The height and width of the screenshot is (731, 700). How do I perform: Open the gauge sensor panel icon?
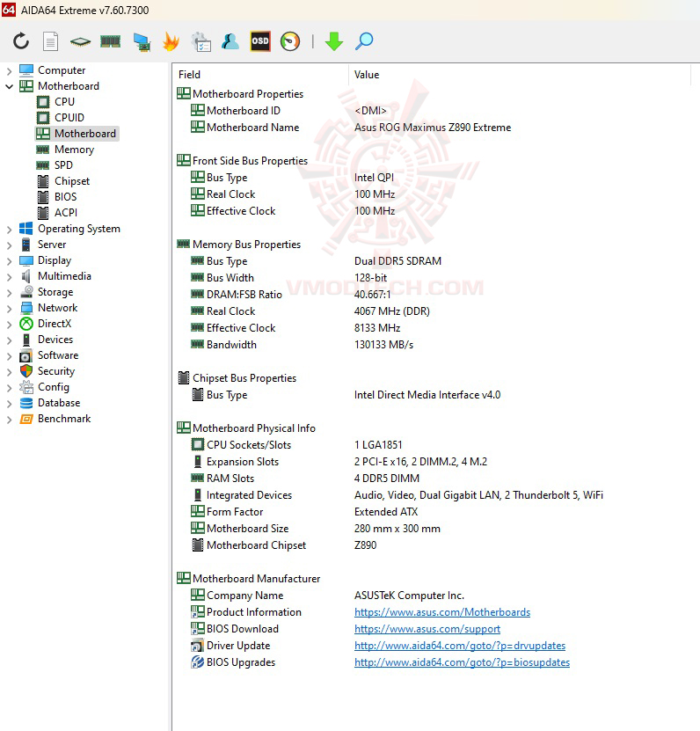pyautogui.click(x=290, y=41)
